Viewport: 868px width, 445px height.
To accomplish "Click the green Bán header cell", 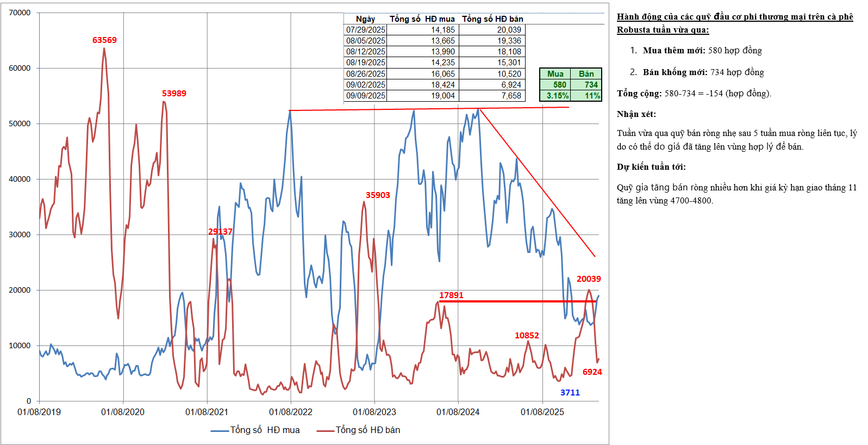I will point(586,74).
